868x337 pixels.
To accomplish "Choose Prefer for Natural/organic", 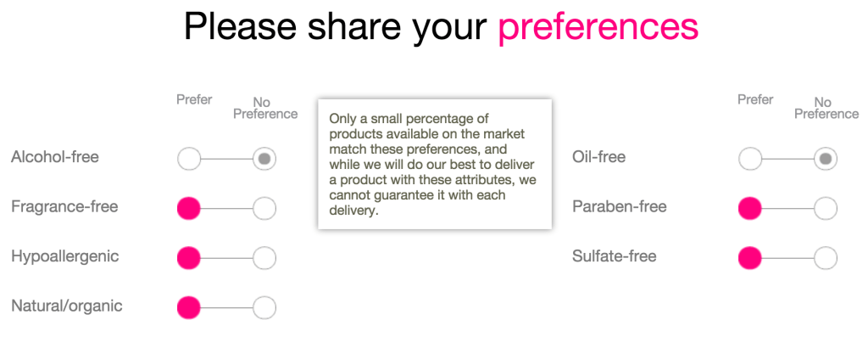I will click(x=189, y=307).
